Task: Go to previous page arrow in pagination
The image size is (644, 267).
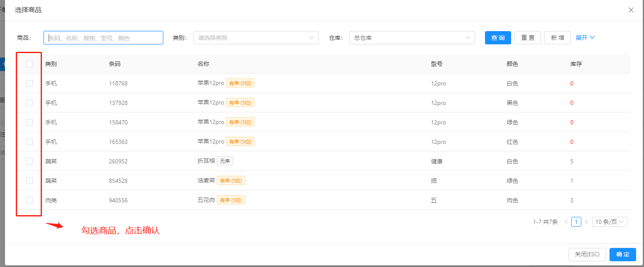Action: 566,222
